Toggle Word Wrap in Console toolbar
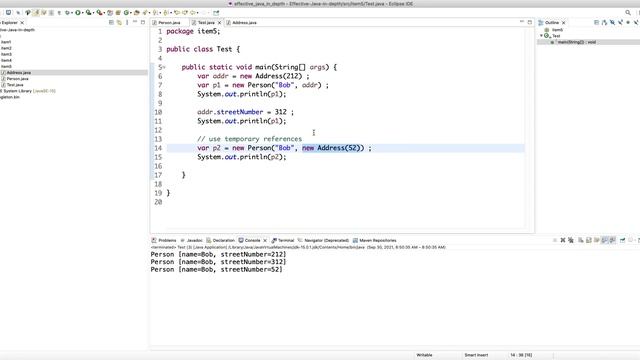The height and width of the screenshot is (360, 640). click(596, 240)
